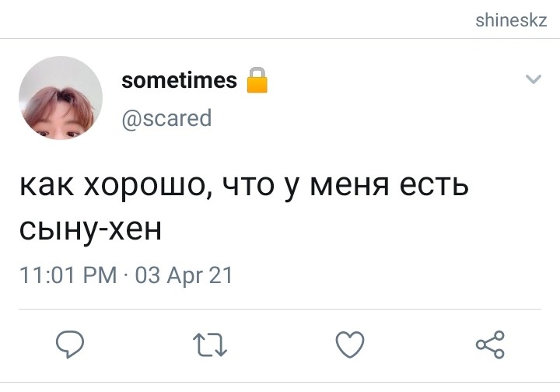
Task: Select the word хорошо in the tweet
Action: click(x=148, y=185)
